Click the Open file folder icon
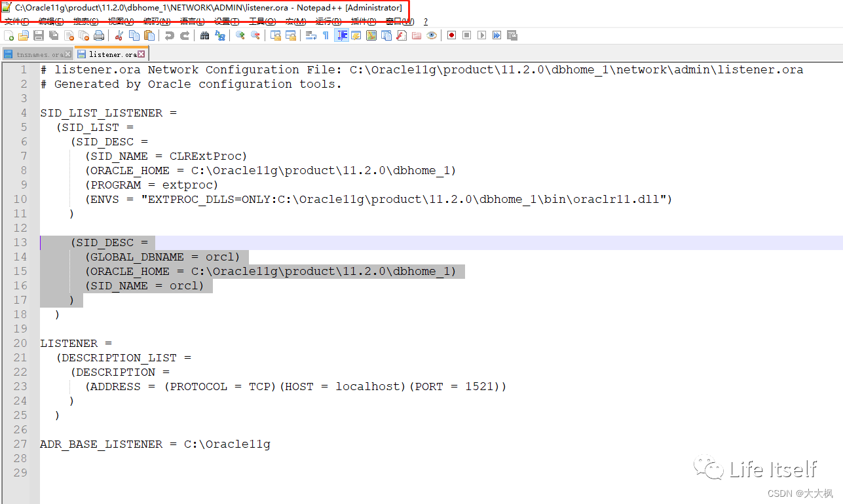843x504 pixels. 24,35
